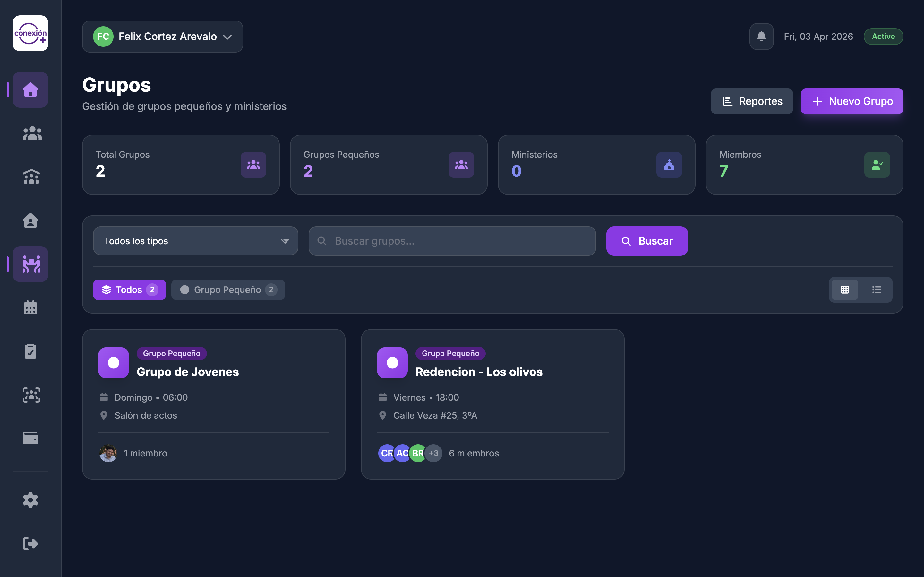Click the notification bell icon

[761, 37]
